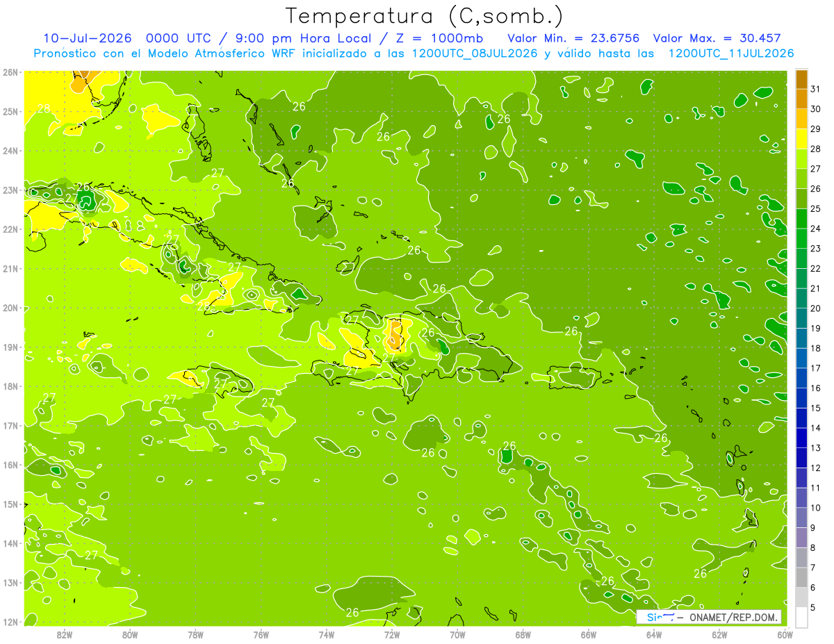Click the longitude axis label "66W"
834x644 pixels.
click(x=589, y=634)
